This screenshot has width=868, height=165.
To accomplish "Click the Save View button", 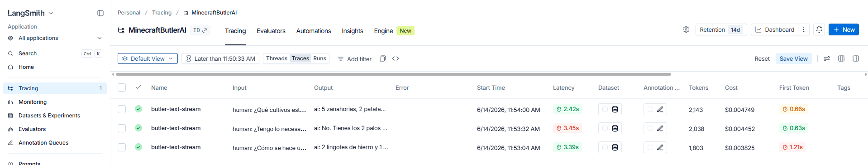I will (x=794, y=58).
